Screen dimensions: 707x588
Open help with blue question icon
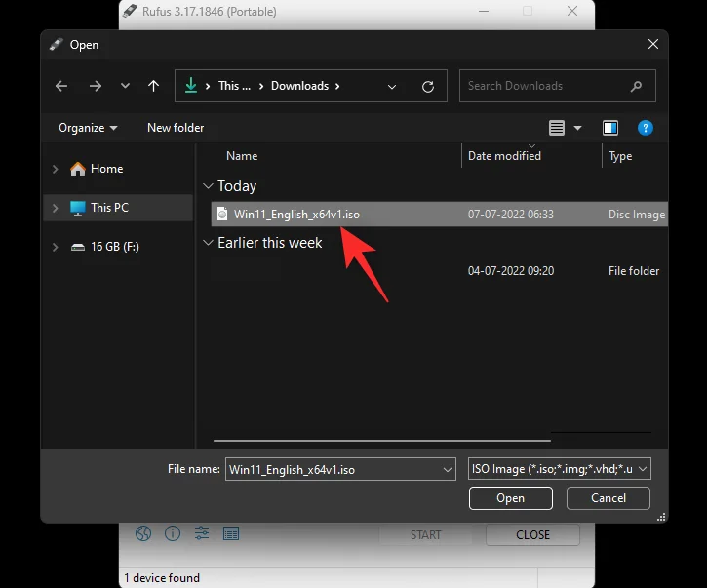[x=646, y=128]
